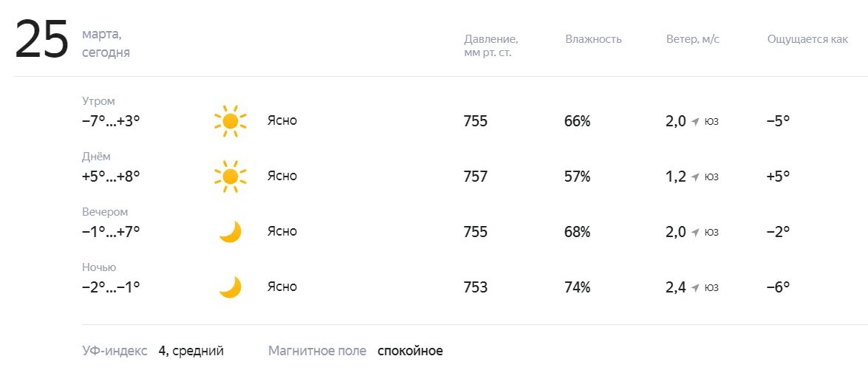Click the Ветер, м/с column header
The height and width of the screenshot is (373, 868).
tap(693, 39)
